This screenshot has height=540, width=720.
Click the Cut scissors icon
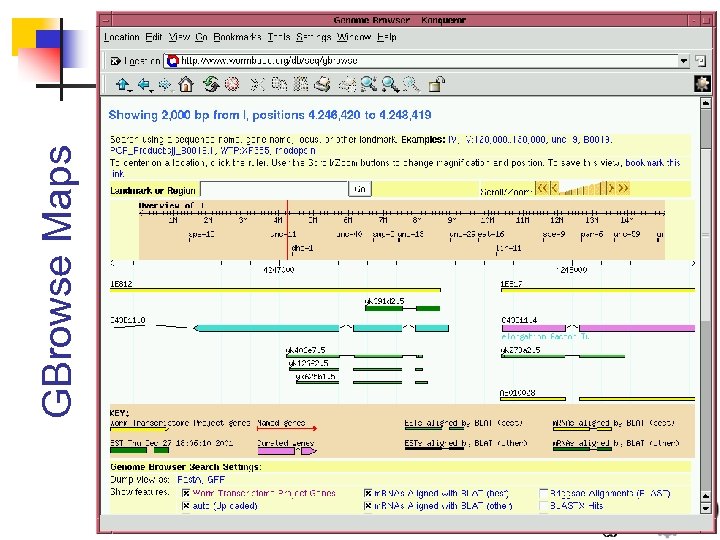[258, 84]
